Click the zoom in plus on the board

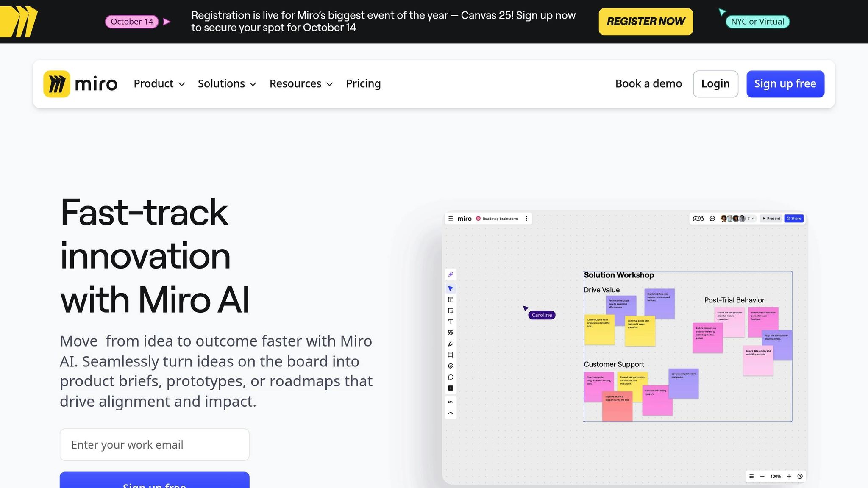[x=789, y=477]
